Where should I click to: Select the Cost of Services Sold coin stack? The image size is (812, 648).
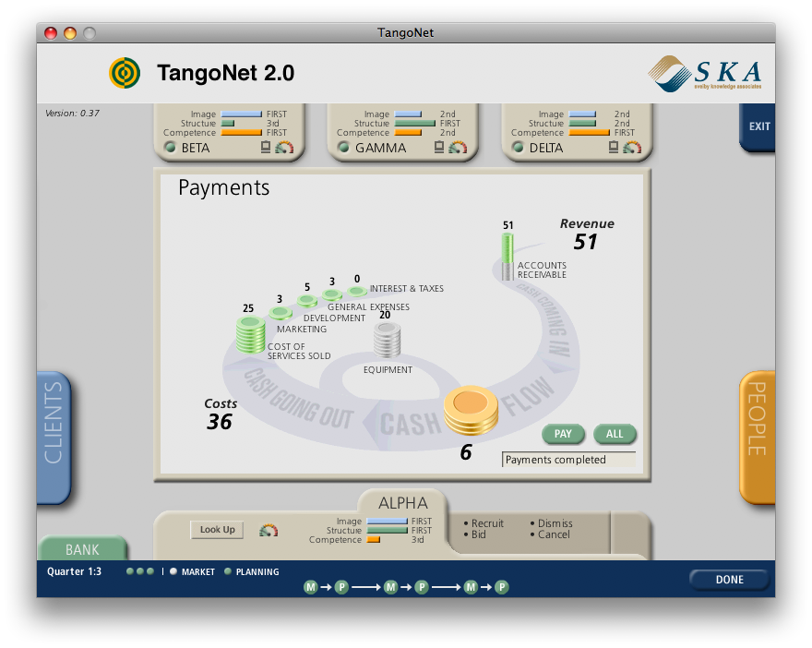pyautogui.click(x=250, y=334)
